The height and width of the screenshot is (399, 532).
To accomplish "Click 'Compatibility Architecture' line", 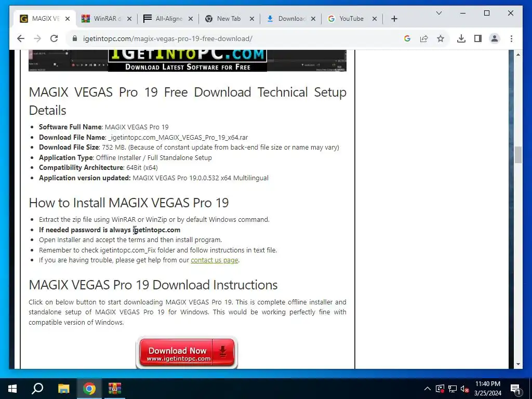I will pos(98,168).
